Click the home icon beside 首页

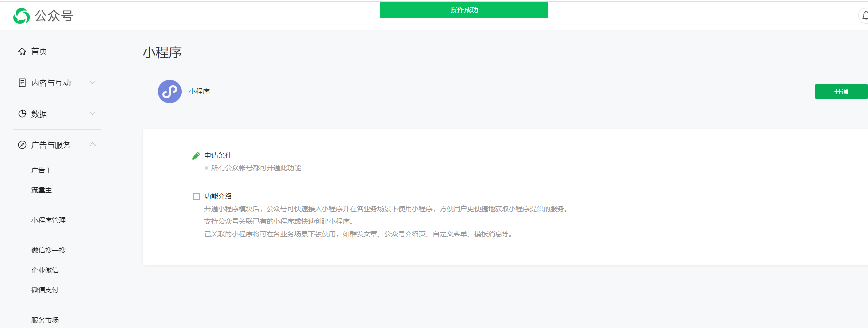[x=22, y=51]
